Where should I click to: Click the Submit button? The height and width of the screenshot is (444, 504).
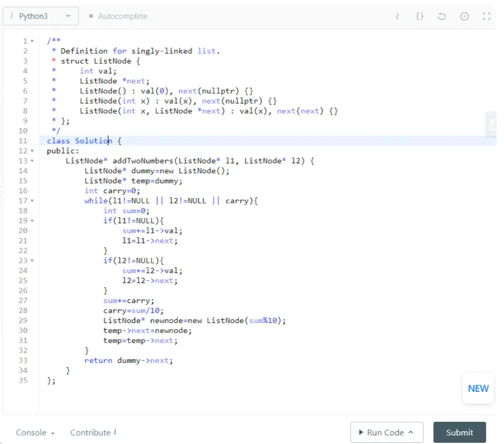click(460, 433)
